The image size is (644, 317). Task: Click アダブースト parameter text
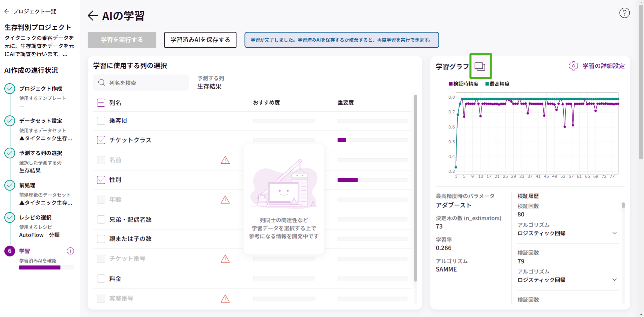pos(453,205)
